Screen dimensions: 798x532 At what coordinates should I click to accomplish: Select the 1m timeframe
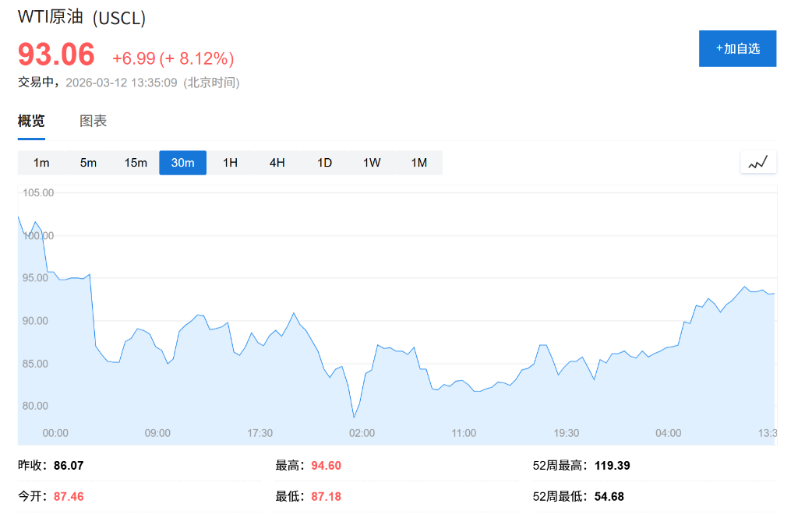click(41, 163)
